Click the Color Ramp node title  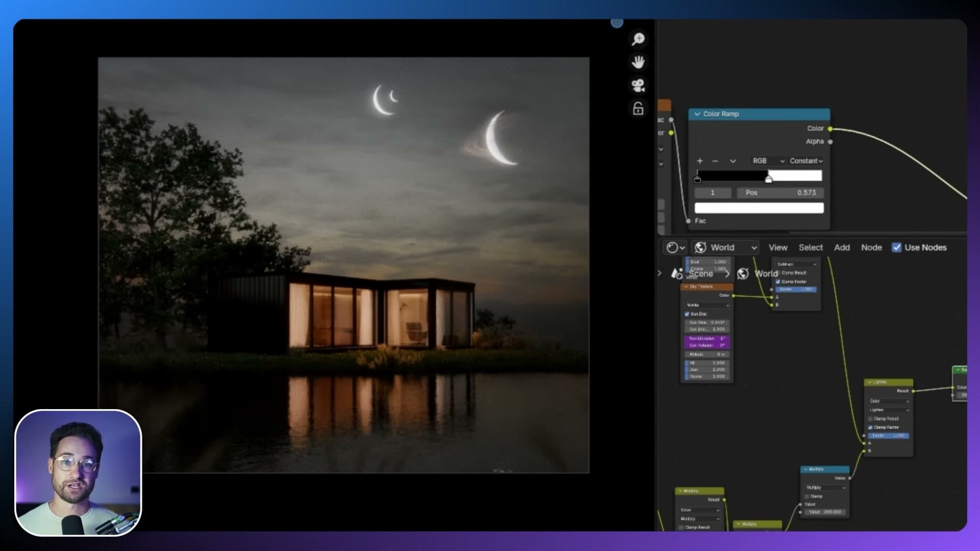click(721, 114)
